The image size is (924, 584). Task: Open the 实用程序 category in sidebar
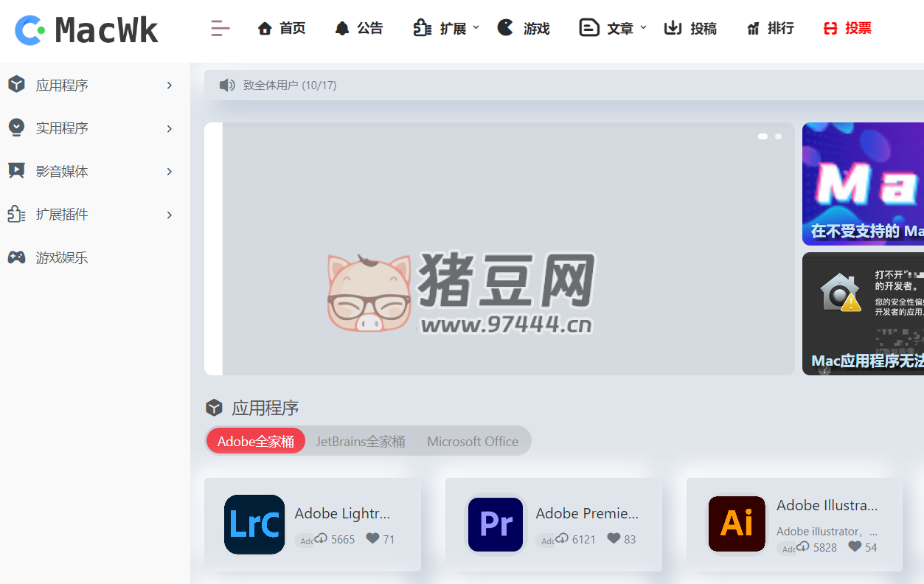(15, 127)
